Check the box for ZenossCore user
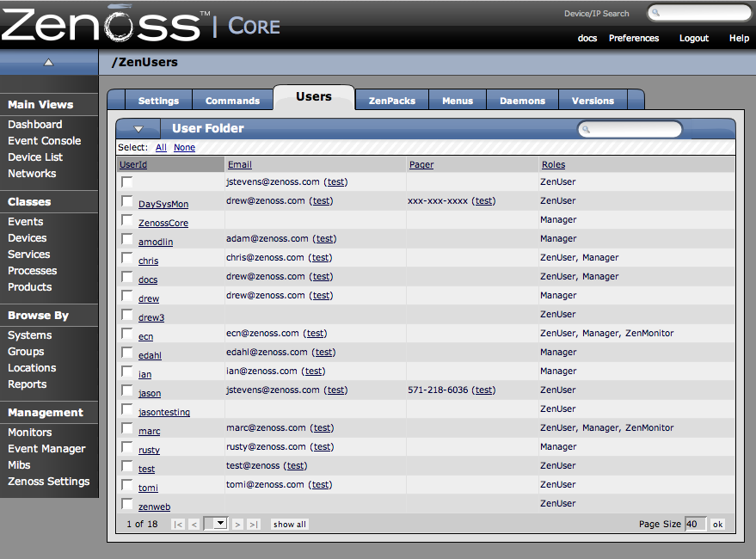Image resolution: width=756 pixels, height=559 pixels. coord(126,220)
